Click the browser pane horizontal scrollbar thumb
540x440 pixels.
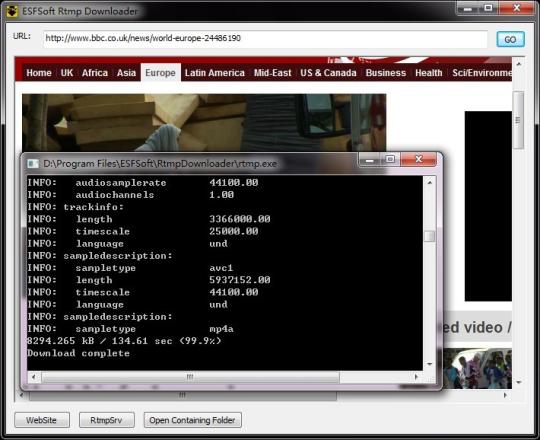tap(183, 395)
